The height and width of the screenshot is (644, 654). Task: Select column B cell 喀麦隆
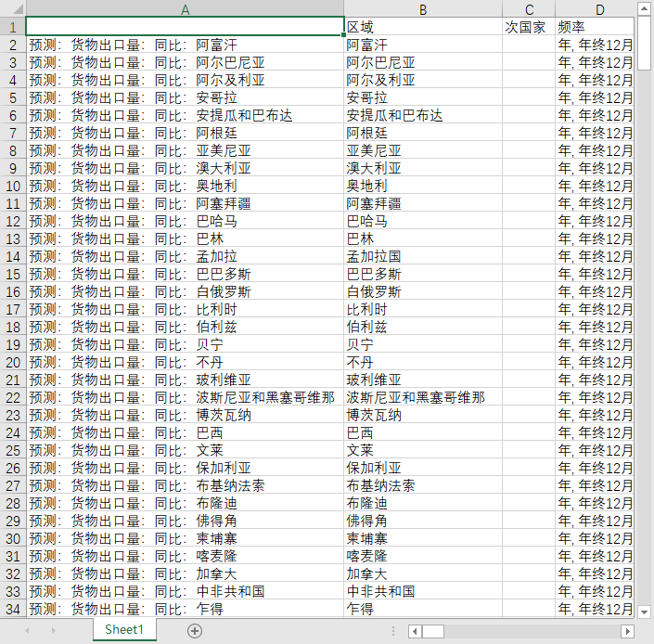click(423, 556)
